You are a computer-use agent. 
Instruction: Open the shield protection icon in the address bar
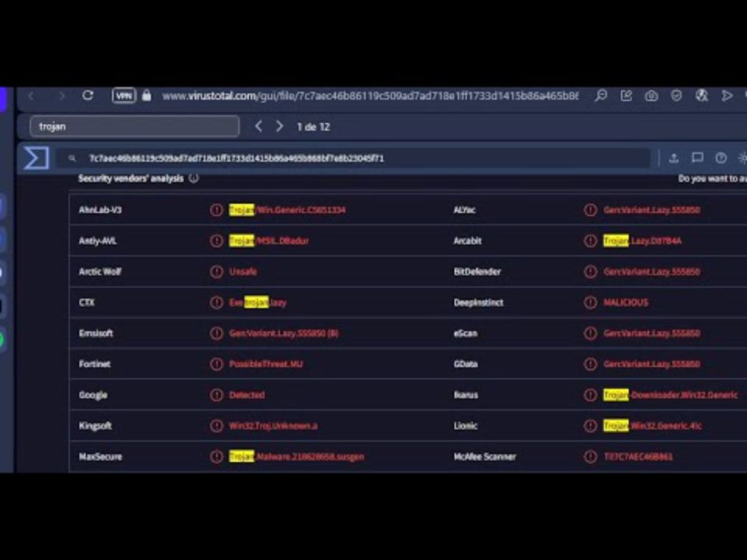[x=676, y=96]
